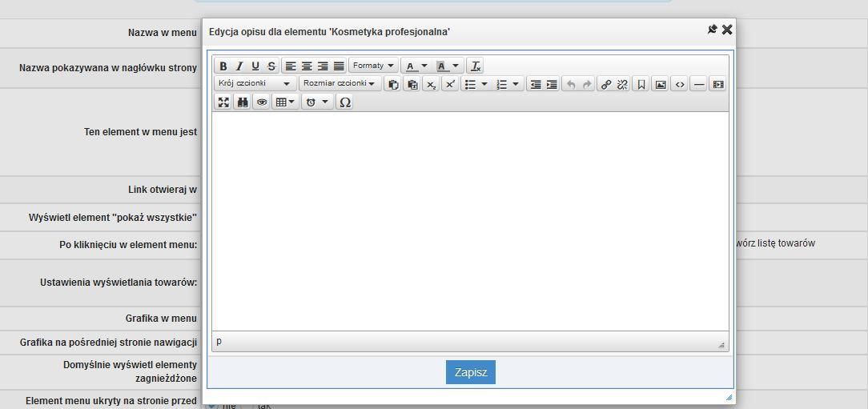Screen dimensions: 868x409
Task: Toggle italic formatting
Action: 239,66
